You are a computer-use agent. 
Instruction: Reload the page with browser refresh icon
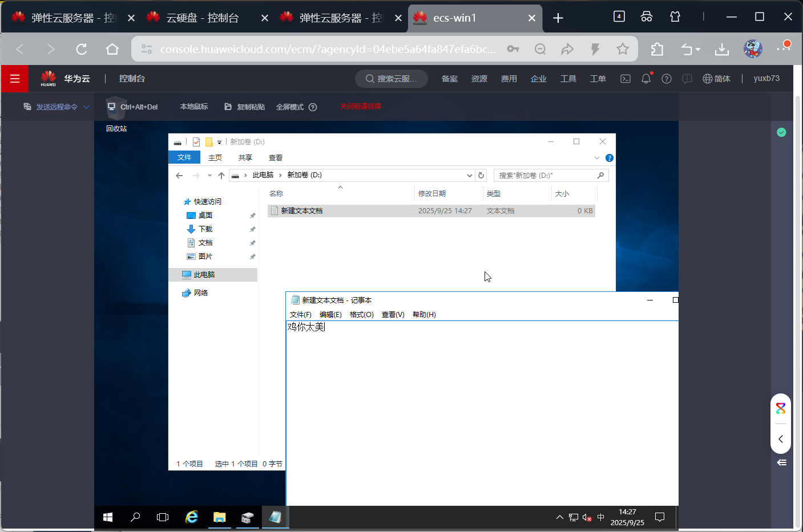(82, 49)
